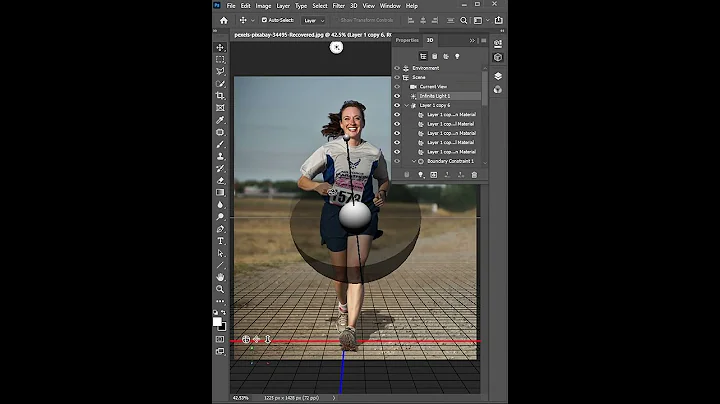This screenshot has width=720, height=404.
Task: Open the Layers panel icon in right dock
Action: pos(498,76)
